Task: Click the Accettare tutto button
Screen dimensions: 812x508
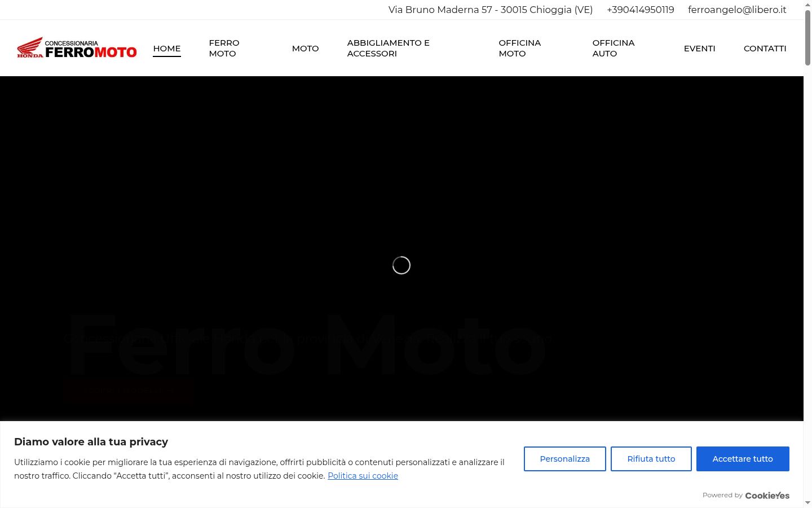Action: [x=743, y=459]
